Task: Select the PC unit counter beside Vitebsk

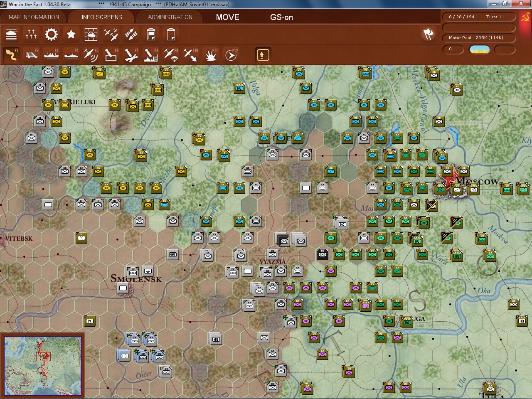Action: [x=81, y=238]
